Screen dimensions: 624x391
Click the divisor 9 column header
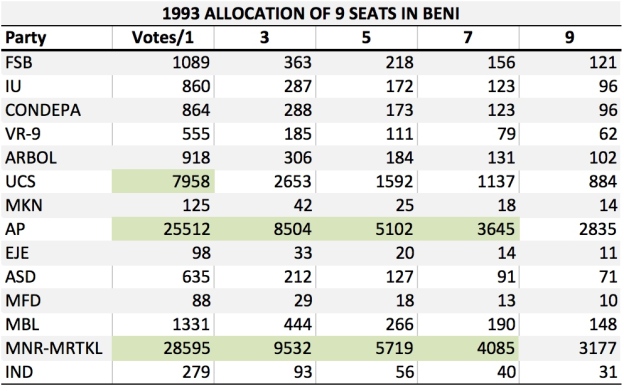coord(570,38)
